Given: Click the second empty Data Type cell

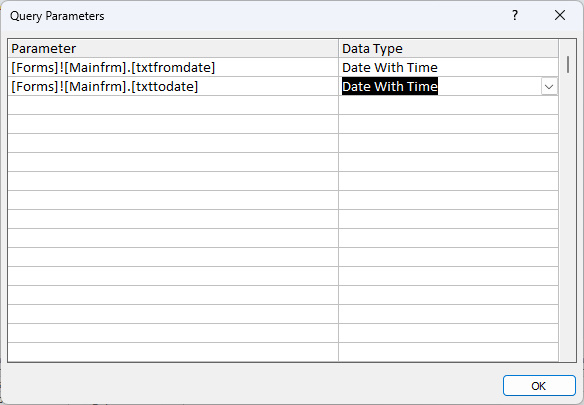Looking at the screenshot, I should click(x=448, y=124).
